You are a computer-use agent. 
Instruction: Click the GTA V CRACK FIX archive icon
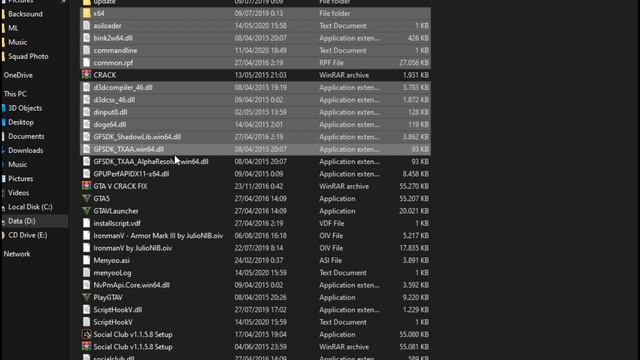(86, 186)
